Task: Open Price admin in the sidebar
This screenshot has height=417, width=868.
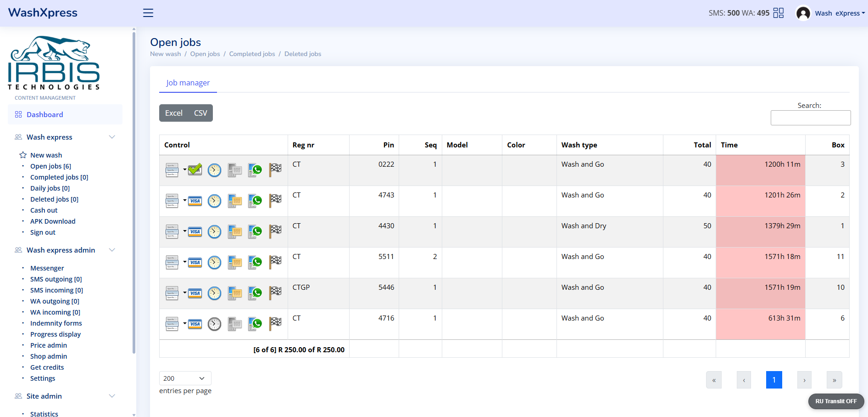Action: pos(49,345)
